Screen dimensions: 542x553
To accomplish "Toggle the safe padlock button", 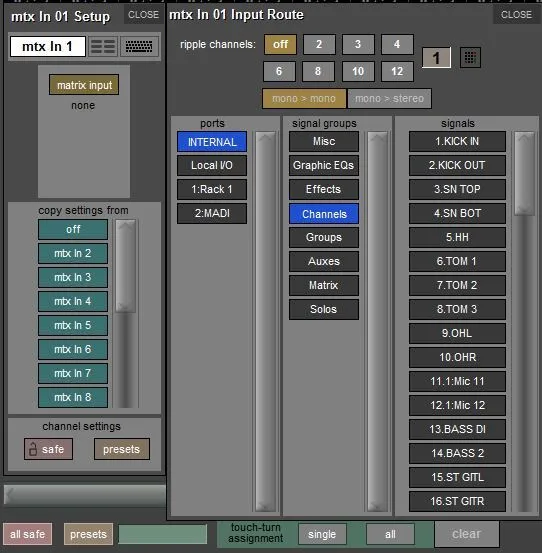I will point(49,449).
